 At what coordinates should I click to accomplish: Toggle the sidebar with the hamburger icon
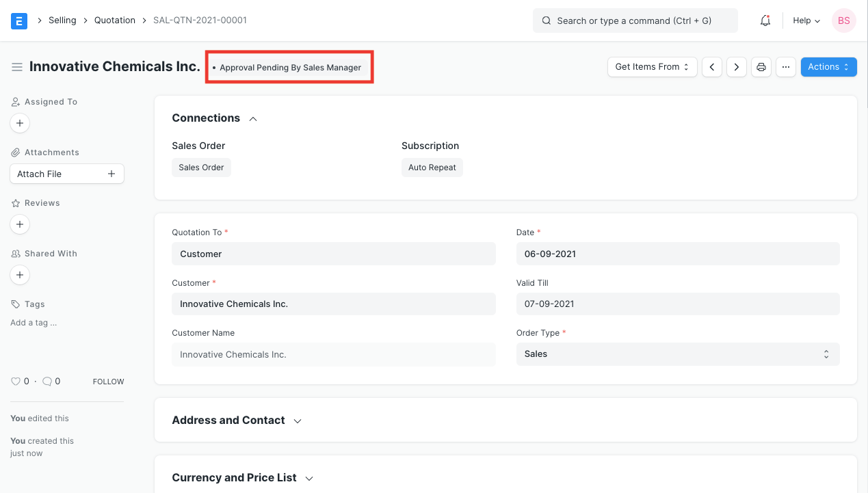(x=17, y=66)
